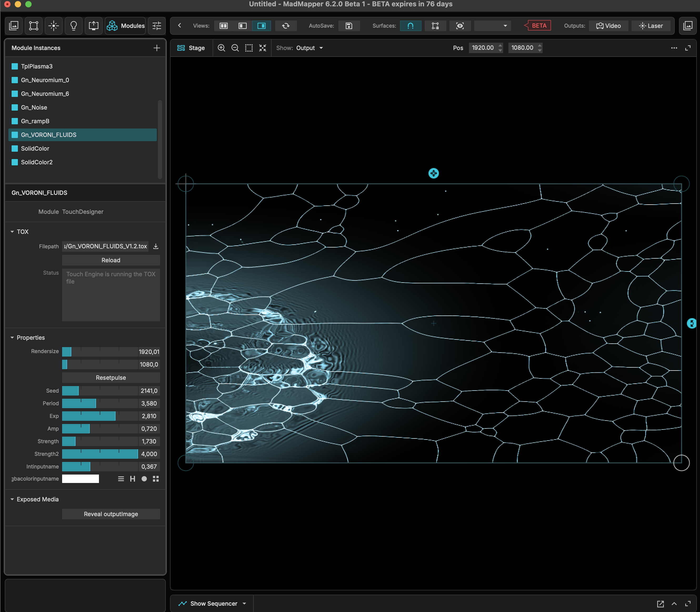Toggle the surface points edit mode button
The image size is (700, 612).
[435, 26]
